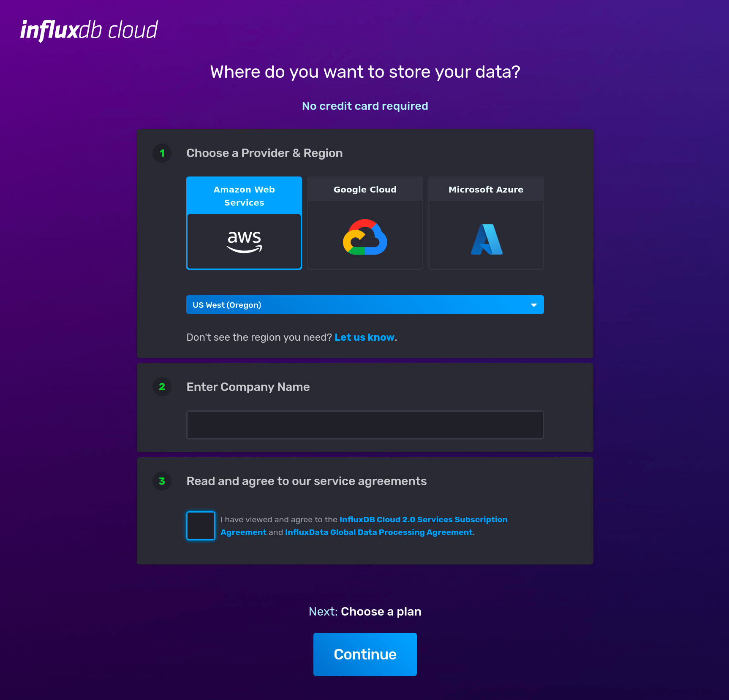
Task: Select the Amazon Web Services tab
Action: [244, 195]
